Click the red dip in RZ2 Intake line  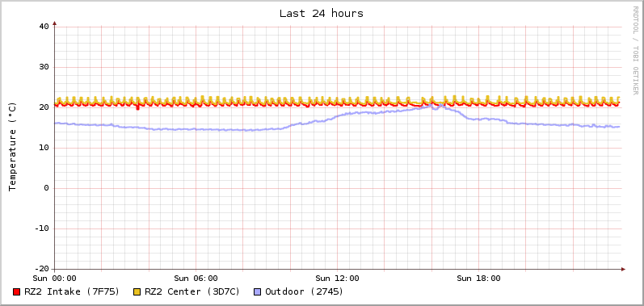coord(137,108)
